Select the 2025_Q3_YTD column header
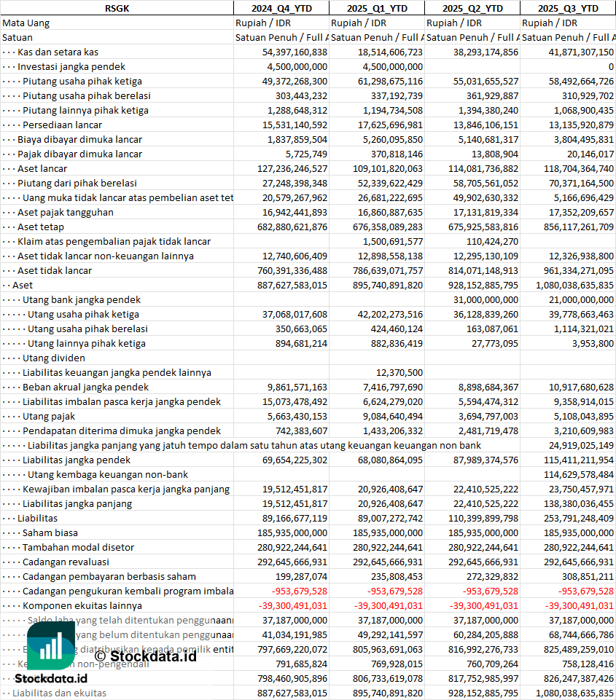 click(x=568, y=8)
